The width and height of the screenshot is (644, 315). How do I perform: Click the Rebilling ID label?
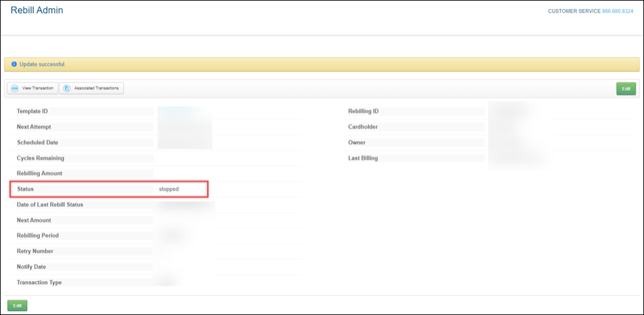coord(368,111)
